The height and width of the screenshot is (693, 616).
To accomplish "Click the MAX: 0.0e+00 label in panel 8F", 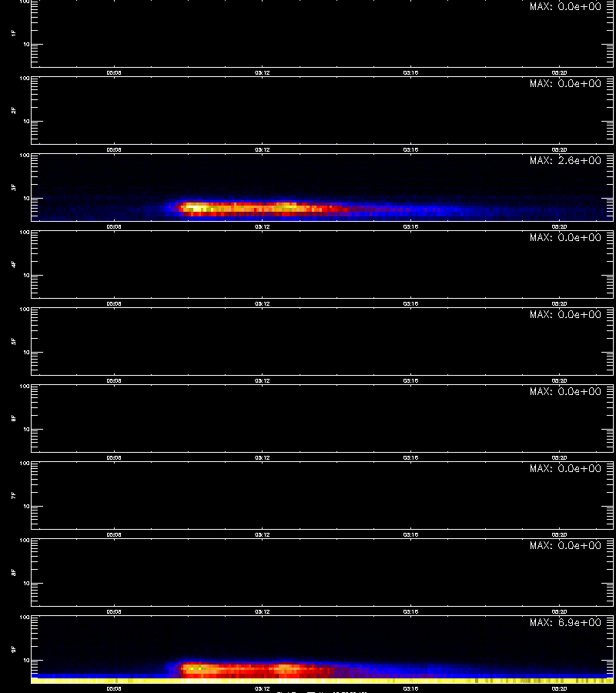I will point(565,545).
